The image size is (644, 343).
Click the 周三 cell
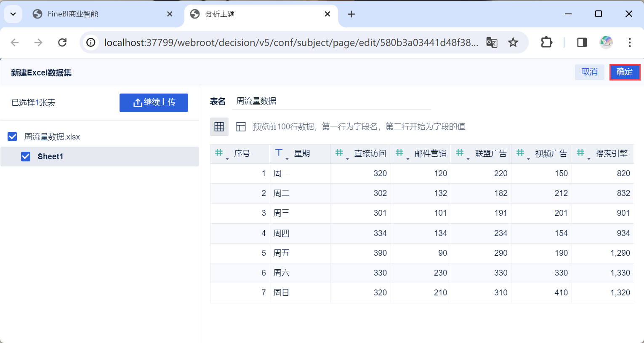[x=300, y=213]
